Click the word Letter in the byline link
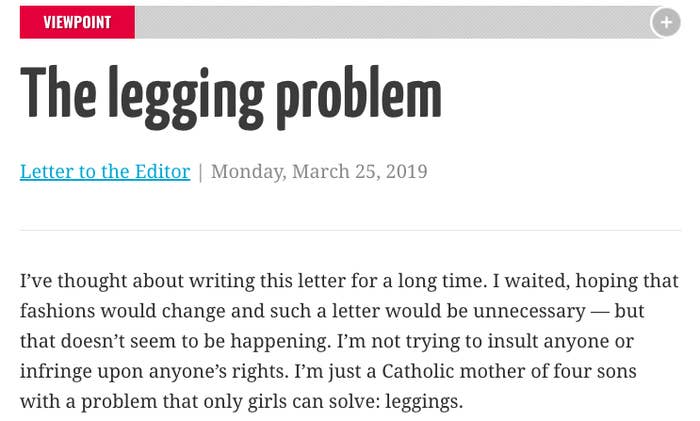Viewport: 700px width, 421px height. (47, 171)
